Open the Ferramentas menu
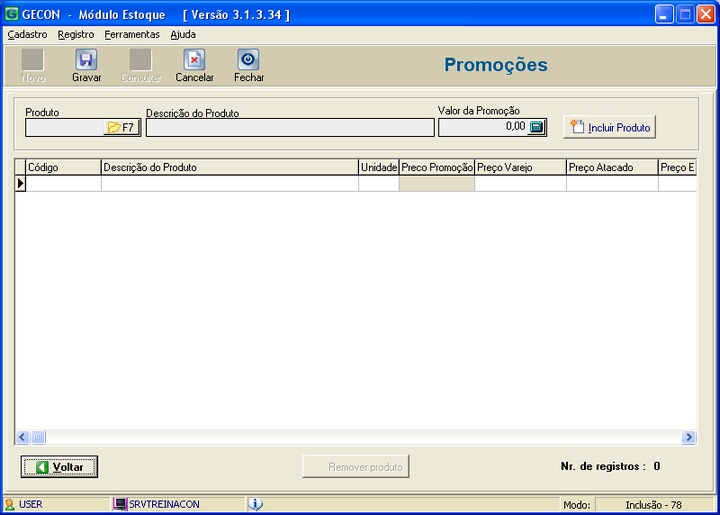Image resolution: width=720 pixels, height=515 pixels. pyautogui.click(x=132, y=34)
